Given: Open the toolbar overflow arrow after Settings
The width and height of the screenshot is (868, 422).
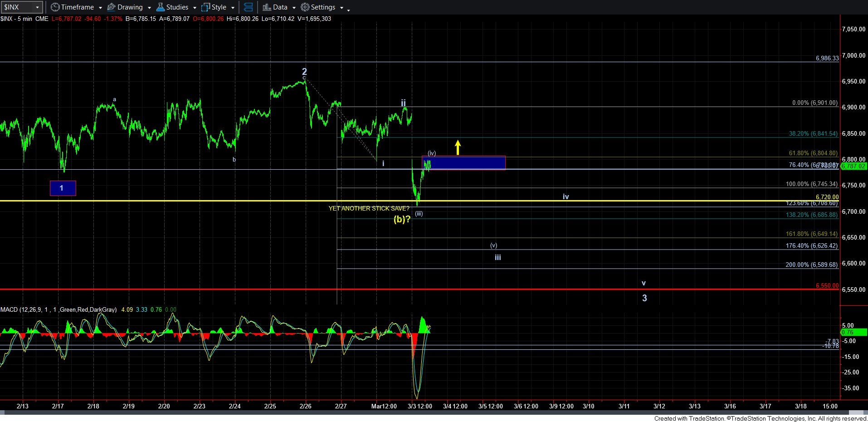Looking at the screenshot, I should point(348,10).
